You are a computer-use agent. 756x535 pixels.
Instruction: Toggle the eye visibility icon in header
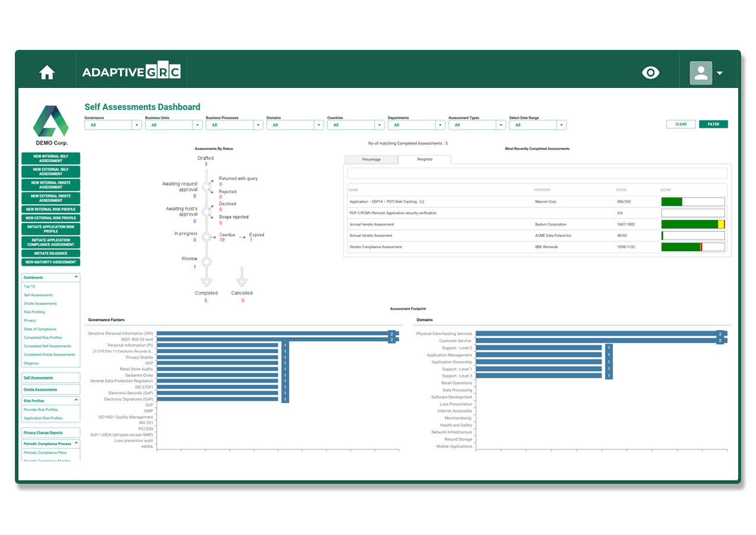pos(651,73)
